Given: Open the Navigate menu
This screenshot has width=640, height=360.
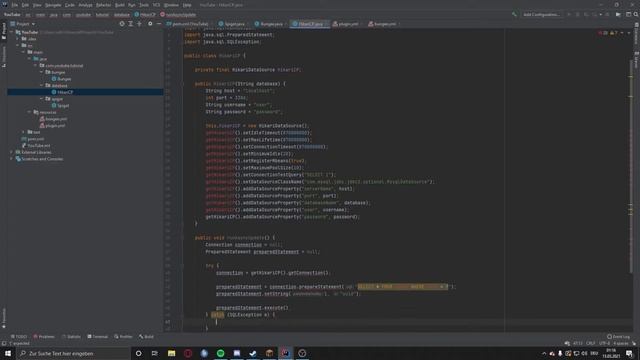Looking at the screenshot, I should 53,5.
